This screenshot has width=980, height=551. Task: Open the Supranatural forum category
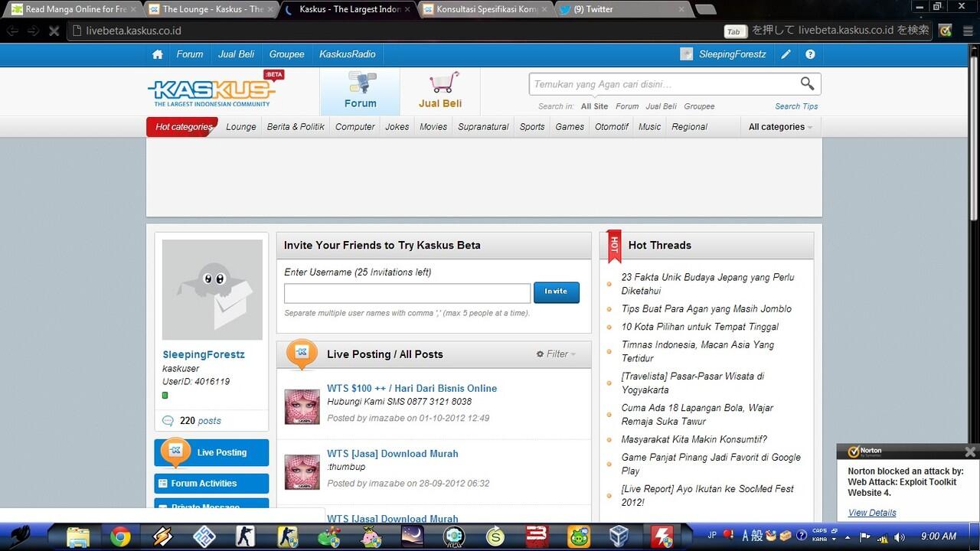(483, 126)
